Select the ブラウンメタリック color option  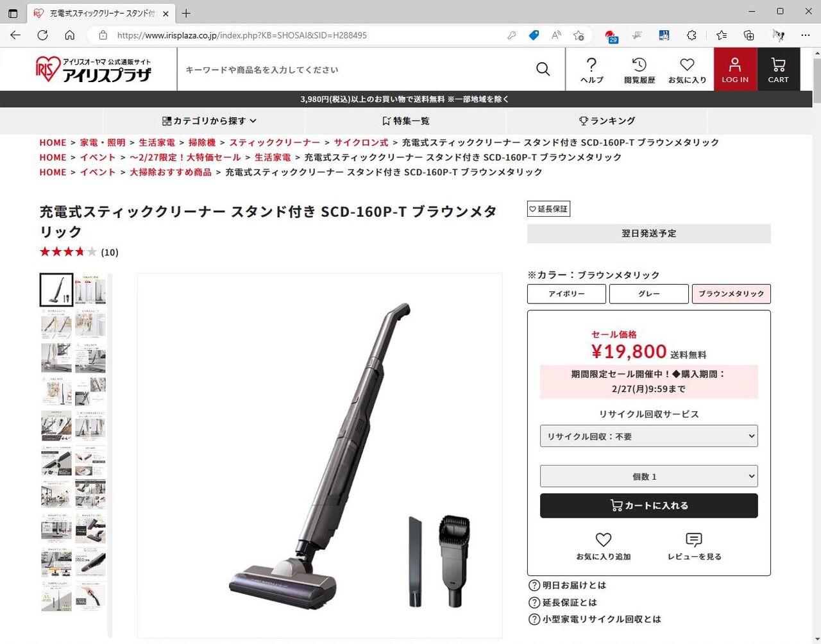731,294
